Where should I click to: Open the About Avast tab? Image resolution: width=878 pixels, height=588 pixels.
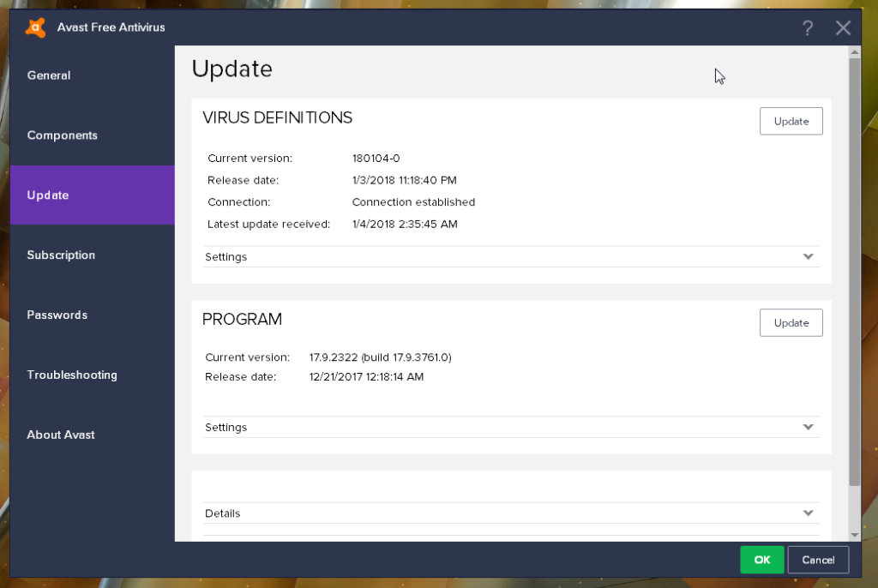pyautogui.click(x=93, y=435)
